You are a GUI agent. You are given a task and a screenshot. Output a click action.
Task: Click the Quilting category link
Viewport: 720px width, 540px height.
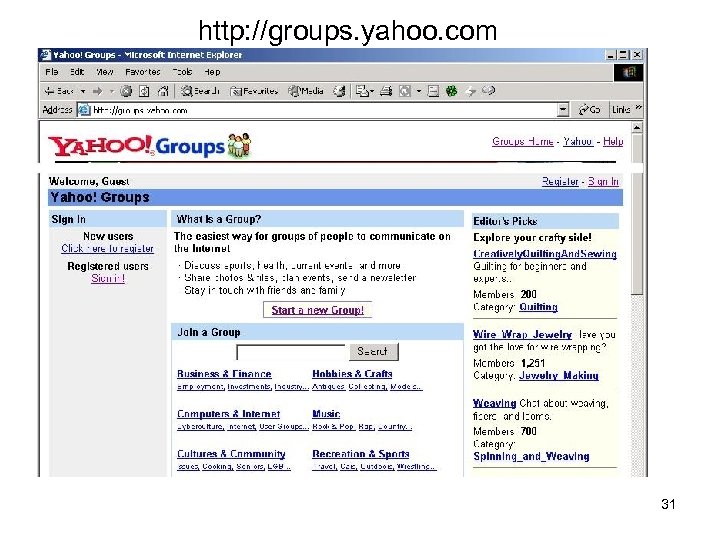538,307
